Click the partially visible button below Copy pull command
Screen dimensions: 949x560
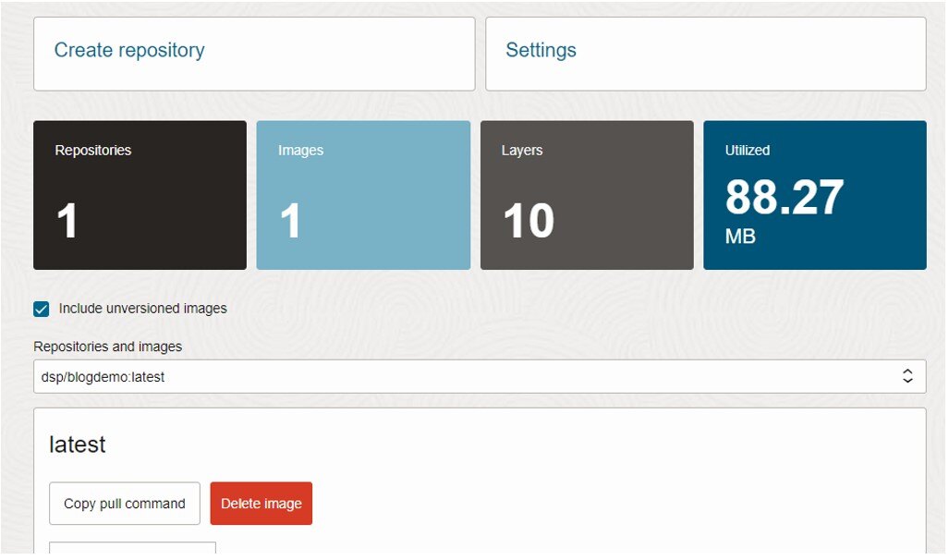pos(132,549)
